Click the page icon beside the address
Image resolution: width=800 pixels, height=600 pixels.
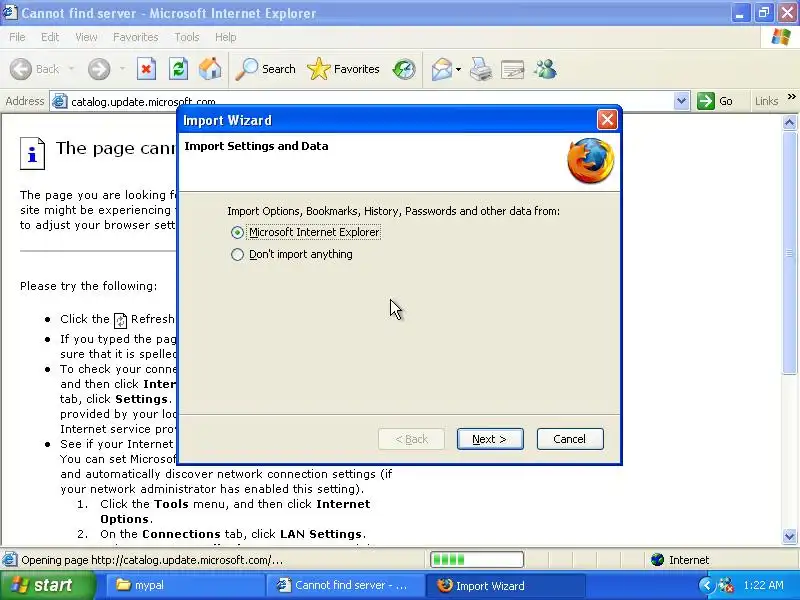[x=60, y=101]
